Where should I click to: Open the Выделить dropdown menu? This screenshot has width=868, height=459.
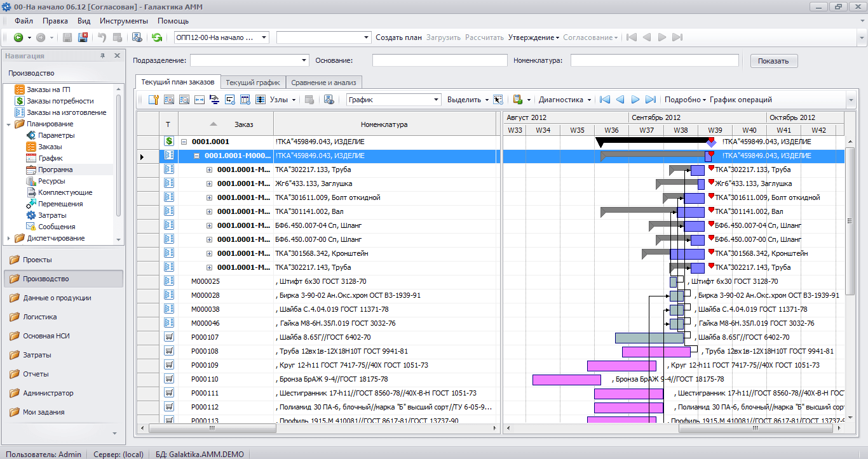[468, 100]
